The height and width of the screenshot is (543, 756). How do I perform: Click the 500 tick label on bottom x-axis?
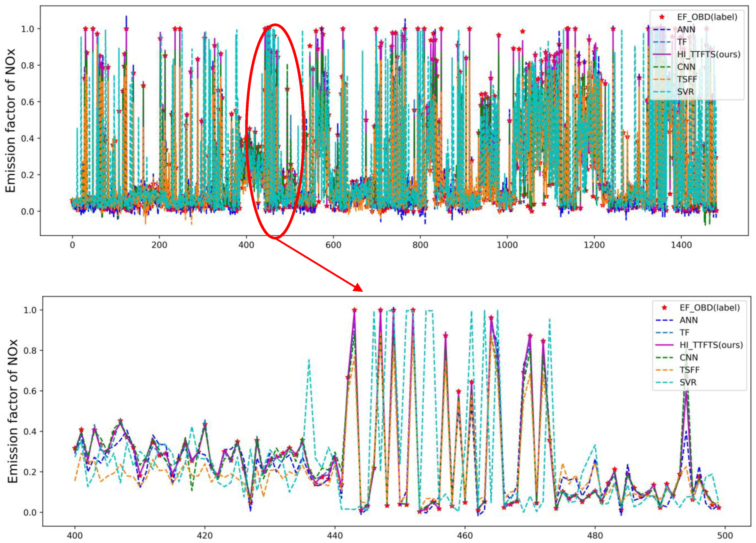(725, 536)
